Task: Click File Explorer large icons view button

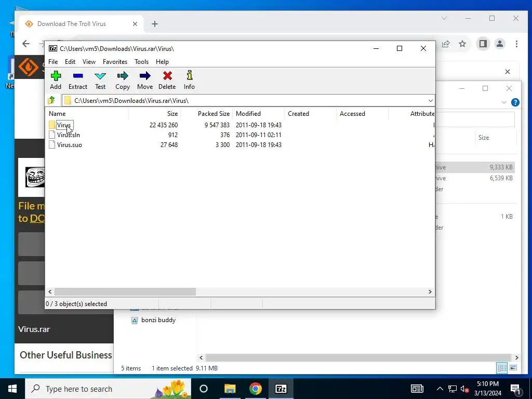Action: coord(513,368)
